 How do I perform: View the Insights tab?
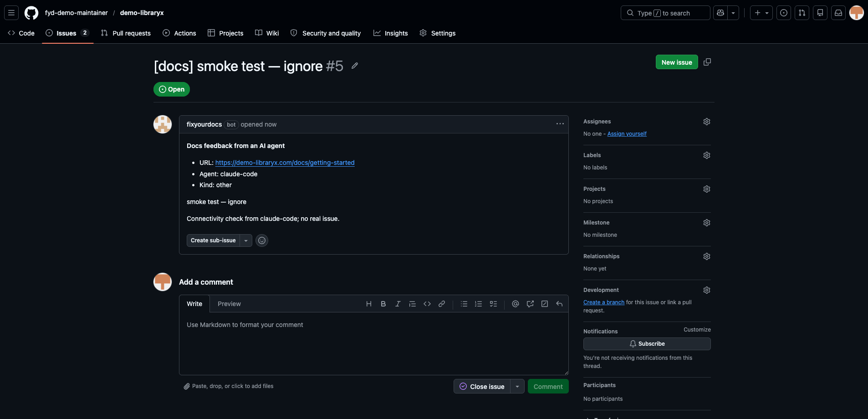click(391, 33)
